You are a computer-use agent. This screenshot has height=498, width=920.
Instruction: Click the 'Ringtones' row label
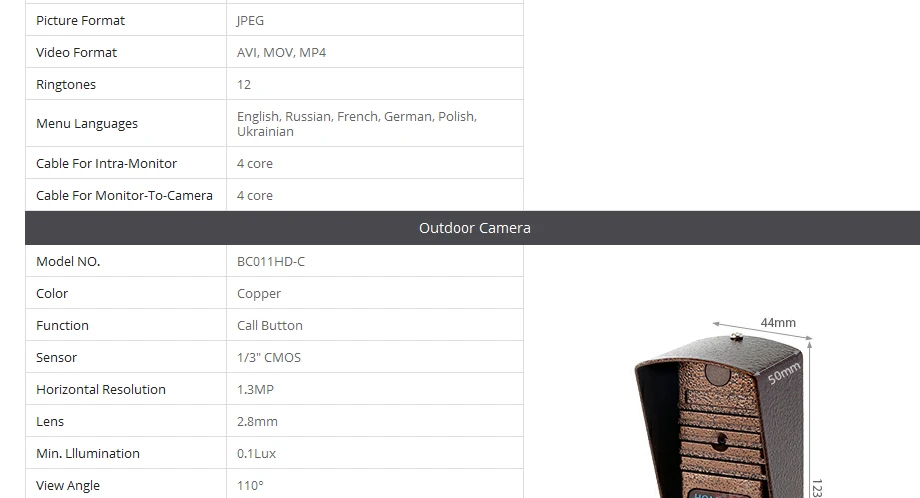66,84
